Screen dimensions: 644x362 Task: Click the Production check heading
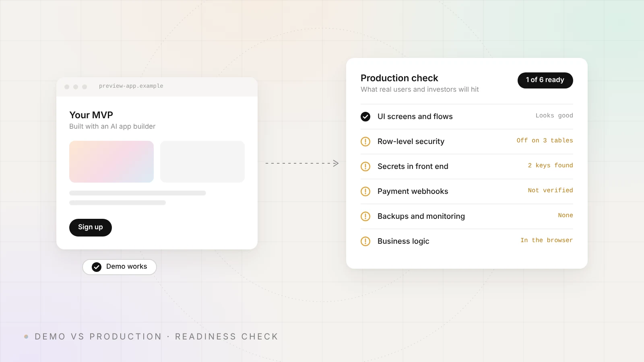[x=399, y=78]
